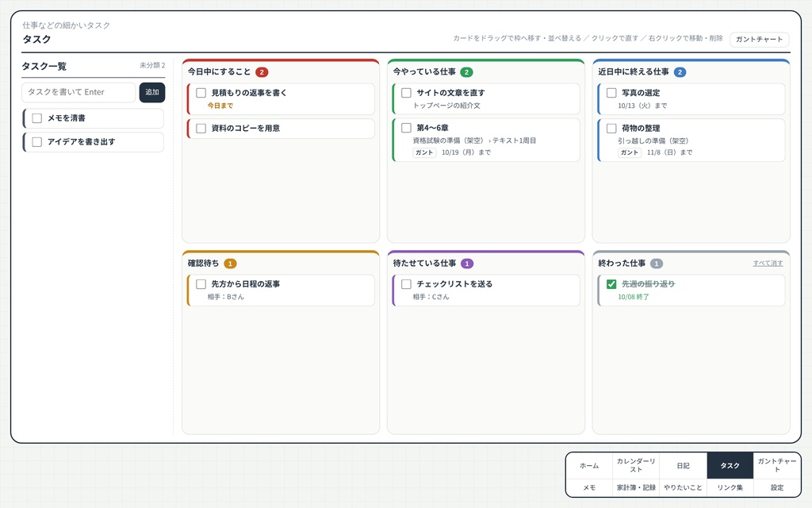Image resolution: width=812 pixels, height=508 pixels.
Task: Click the 待たせている仕事 column heading
Action: [x=424, y=264]
